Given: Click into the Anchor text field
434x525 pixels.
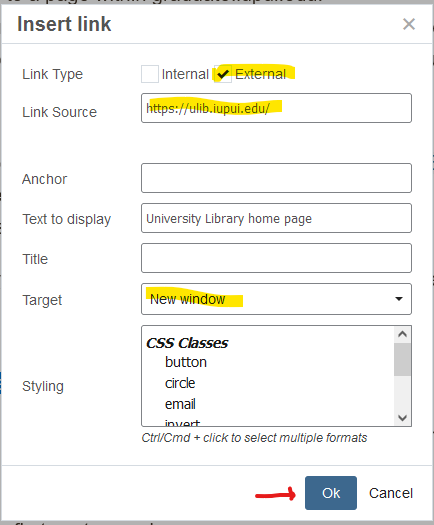Looking at the screenshot, I should [276, 178].
